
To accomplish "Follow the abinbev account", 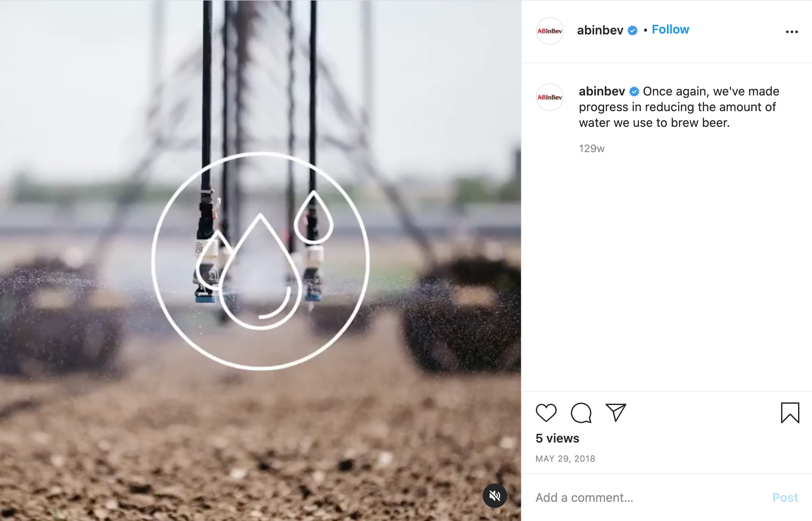I will 670,30.
